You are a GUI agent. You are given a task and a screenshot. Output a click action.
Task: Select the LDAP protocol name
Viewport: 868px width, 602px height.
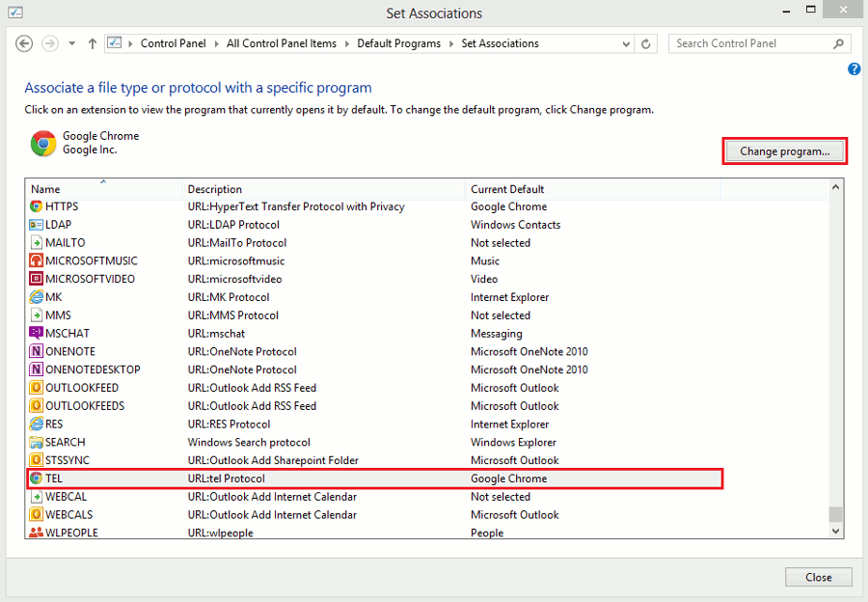[x=58, y=225]
